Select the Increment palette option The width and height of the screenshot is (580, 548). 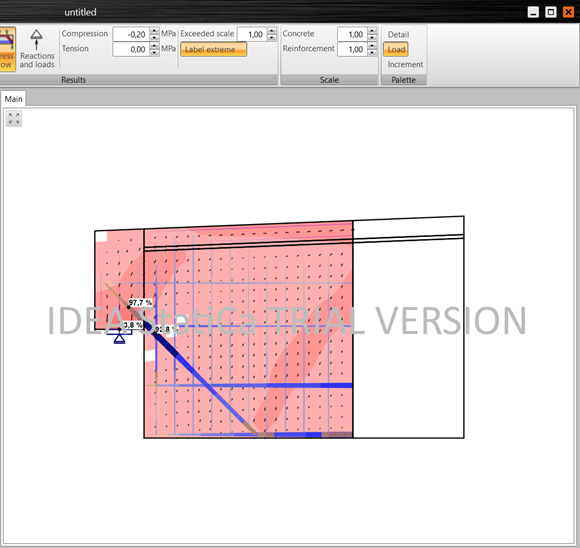pos(405,64)
